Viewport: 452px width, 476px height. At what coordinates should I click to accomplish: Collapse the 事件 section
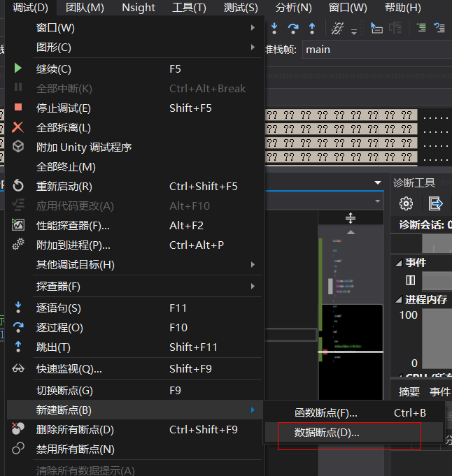coord(399,263)
